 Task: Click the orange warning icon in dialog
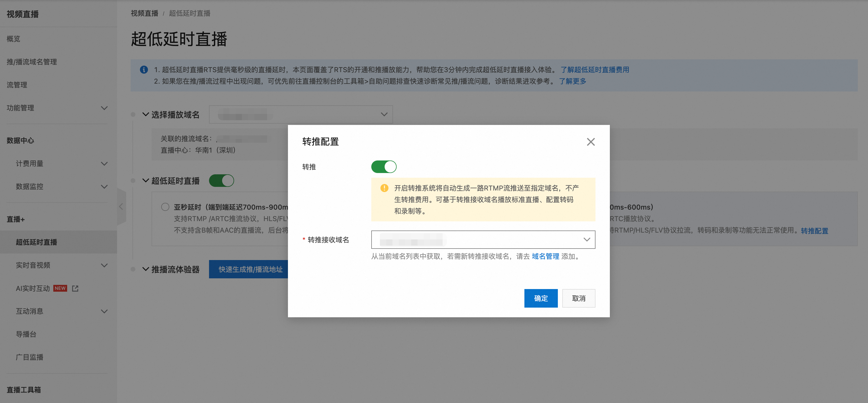coord(384,188)
